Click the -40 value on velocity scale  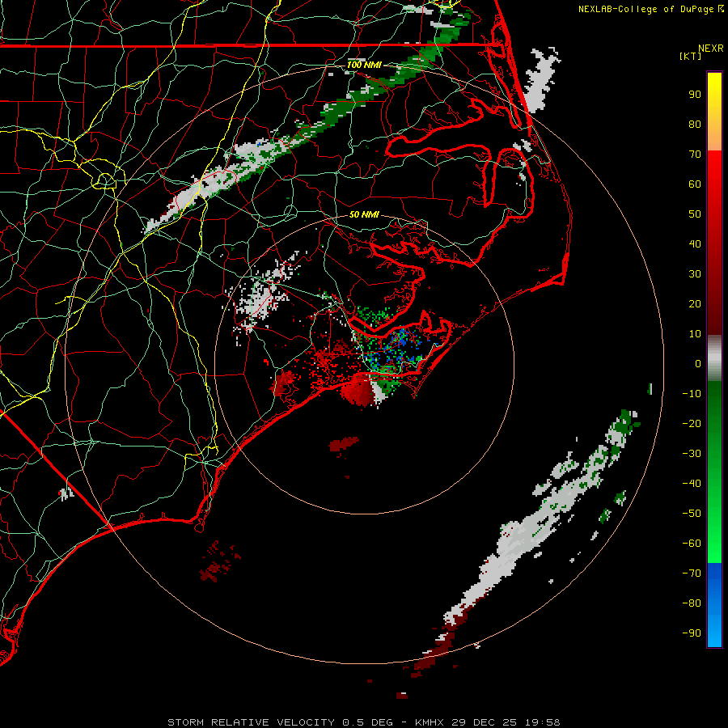692,484
